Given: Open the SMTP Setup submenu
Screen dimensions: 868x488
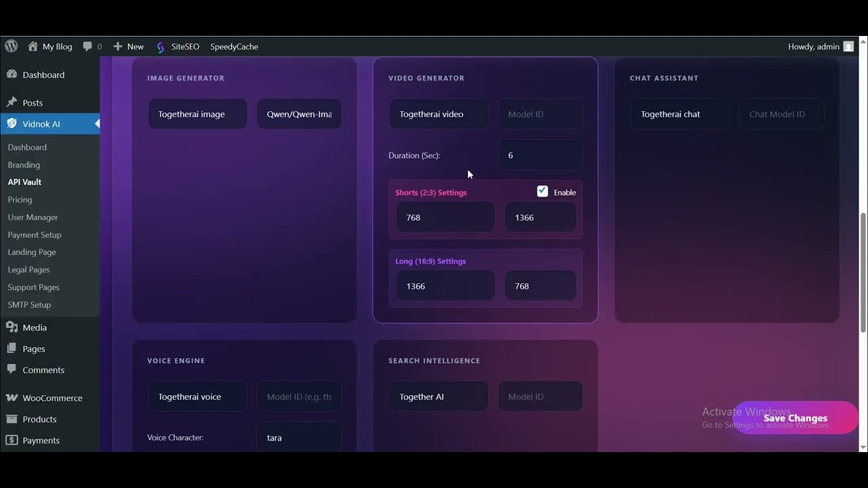Looking at the screenshot, I should [29, 305].
